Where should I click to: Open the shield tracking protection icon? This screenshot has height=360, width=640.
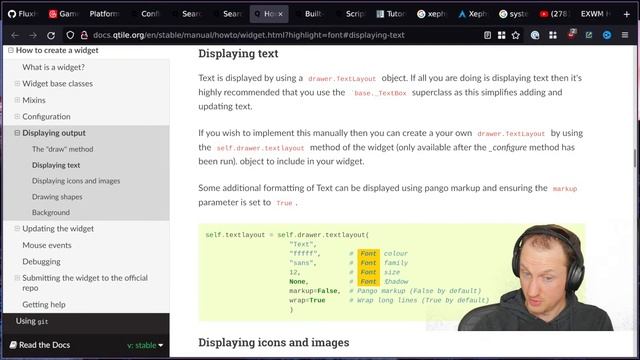pos(70,35)
